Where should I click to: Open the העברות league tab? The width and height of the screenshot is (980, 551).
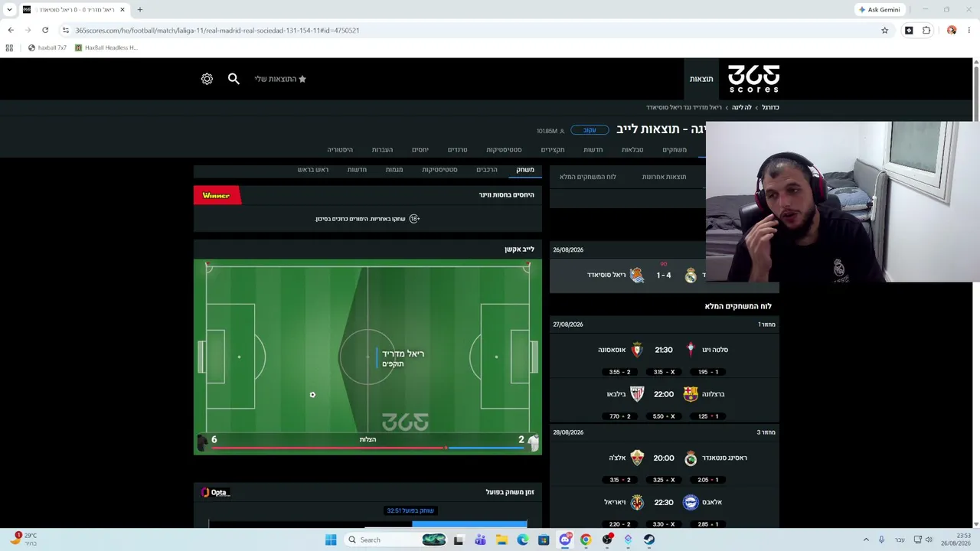382,149
